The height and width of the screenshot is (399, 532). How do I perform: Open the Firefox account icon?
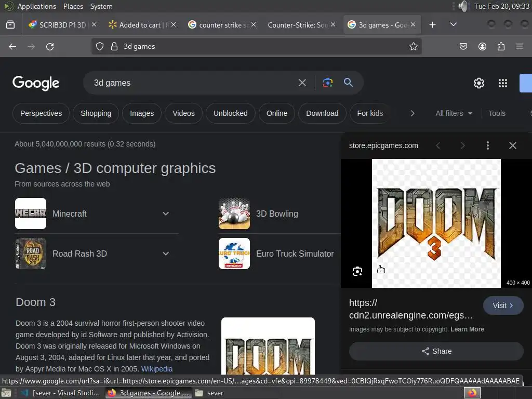click(x=482, y=46)
